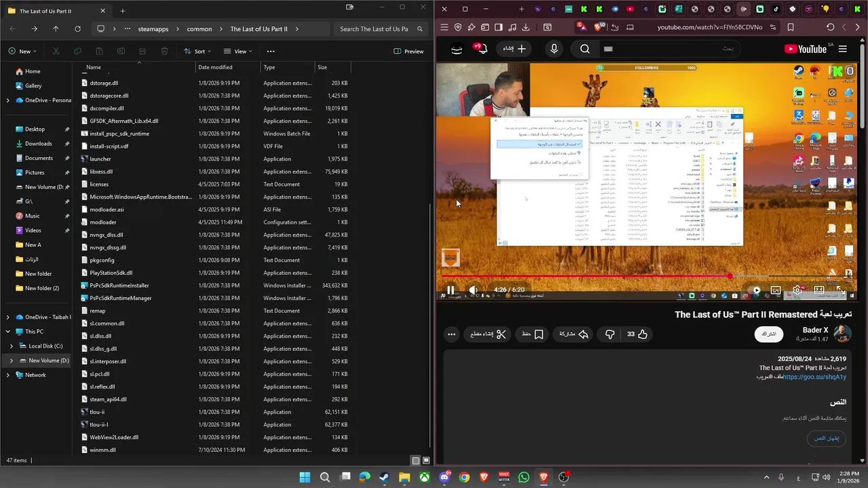Open browser downloads icon
868x488 pixels.
[526, 27]
